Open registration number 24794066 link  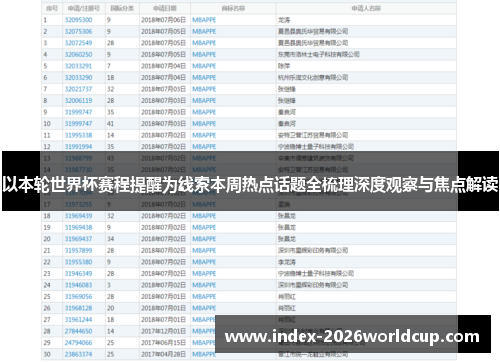(x=78, y=343)
